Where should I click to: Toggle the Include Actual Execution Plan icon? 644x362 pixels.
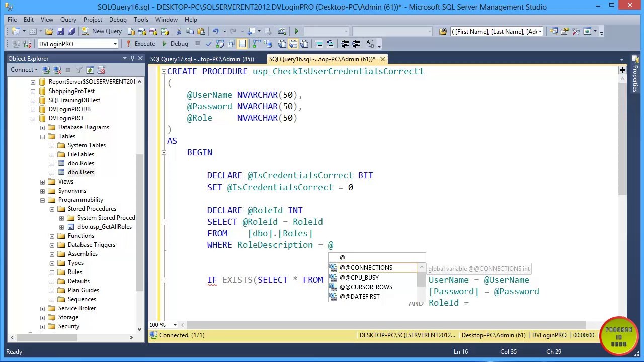pyautogui.click(x=256, y=44)
